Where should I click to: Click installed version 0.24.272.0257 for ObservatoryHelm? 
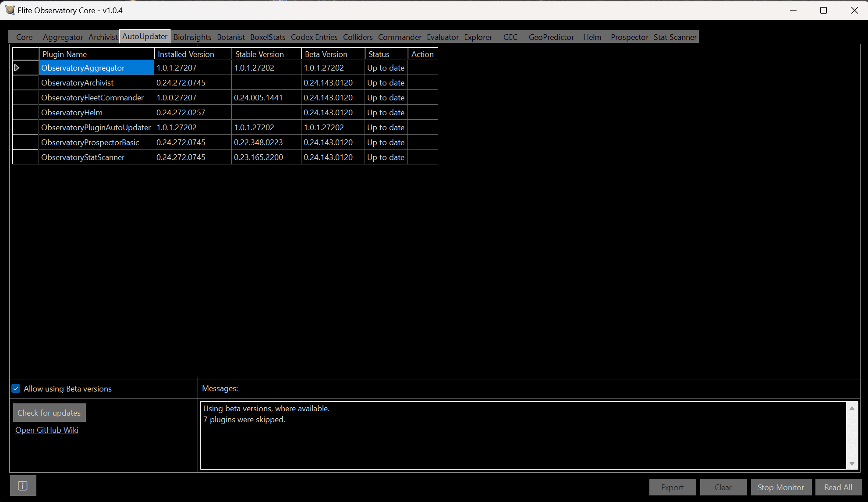(193, 113)
